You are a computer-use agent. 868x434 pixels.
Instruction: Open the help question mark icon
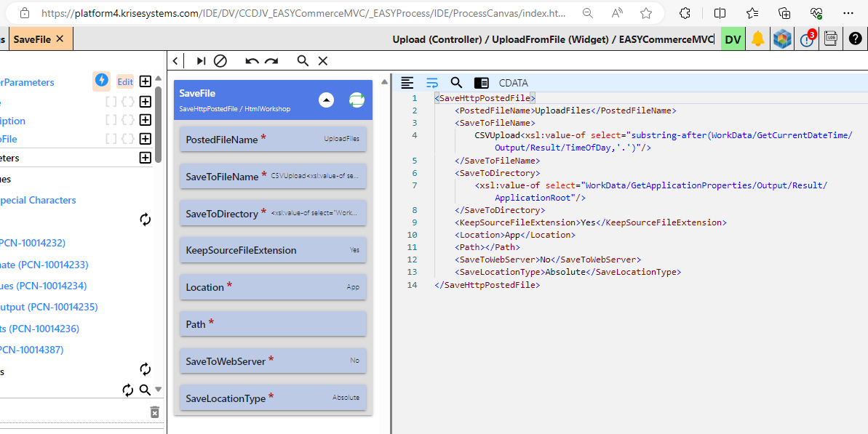[x=856, y=39]
